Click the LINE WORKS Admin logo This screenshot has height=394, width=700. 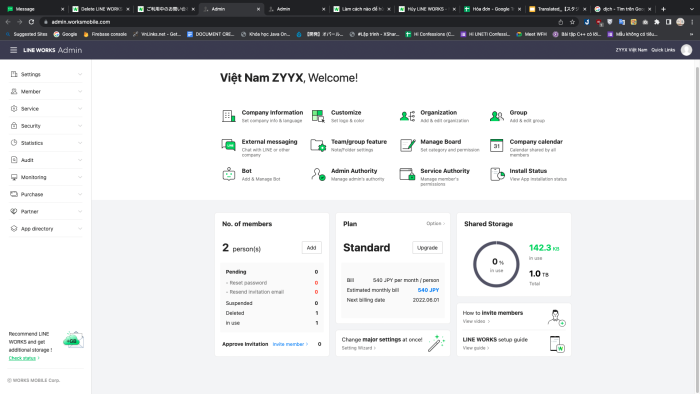point(52,50)
